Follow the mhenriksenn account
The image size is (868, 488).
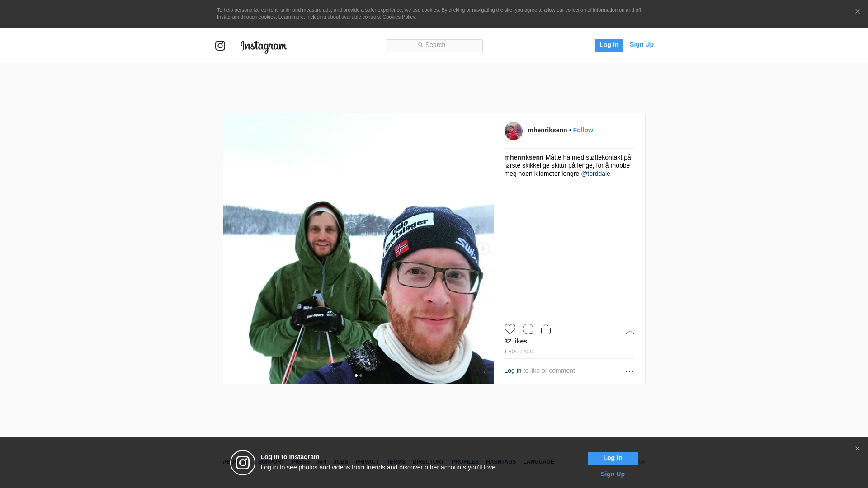(583, 130)
